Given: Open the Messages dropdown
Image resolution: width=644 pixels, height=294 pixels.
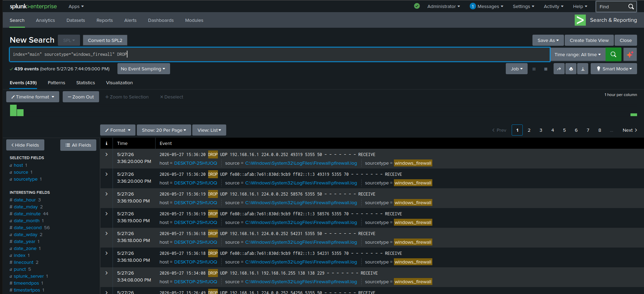Looking at the screenshot, I should [490, 6].
